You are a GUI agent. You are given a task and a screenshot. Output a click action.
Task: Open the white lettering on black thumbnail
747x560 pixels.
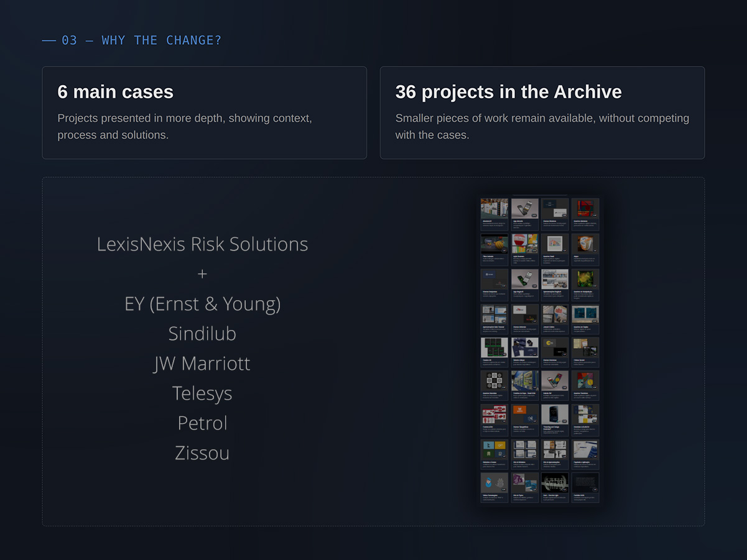pos(555,483)
